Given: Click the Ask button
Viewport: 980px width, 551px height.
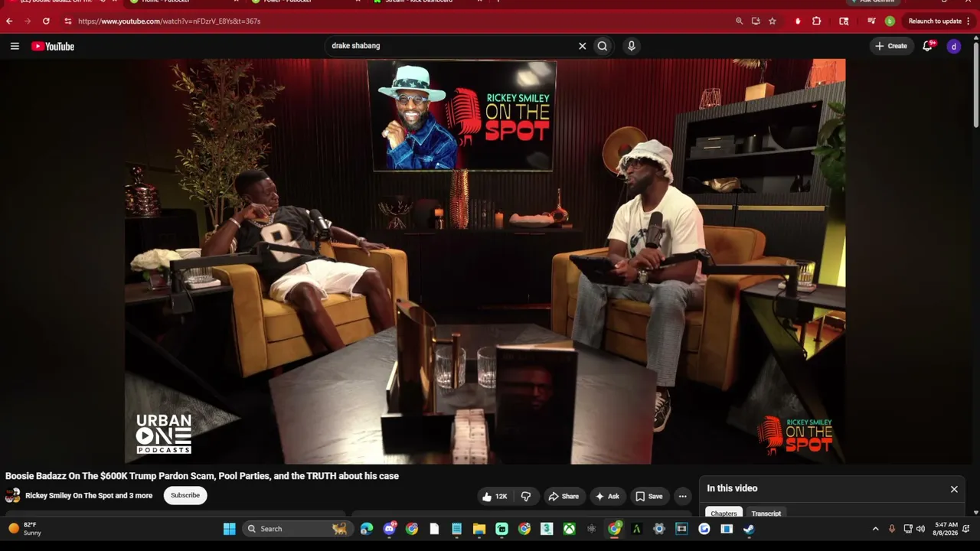Looking at the screenshot, I should pos(607,496).
